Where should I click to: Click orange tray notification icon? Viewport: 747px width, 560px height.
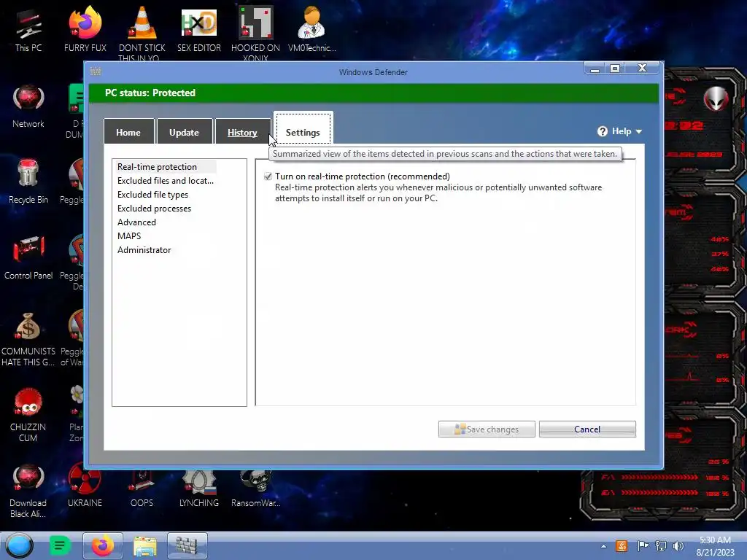pos(622,546)
